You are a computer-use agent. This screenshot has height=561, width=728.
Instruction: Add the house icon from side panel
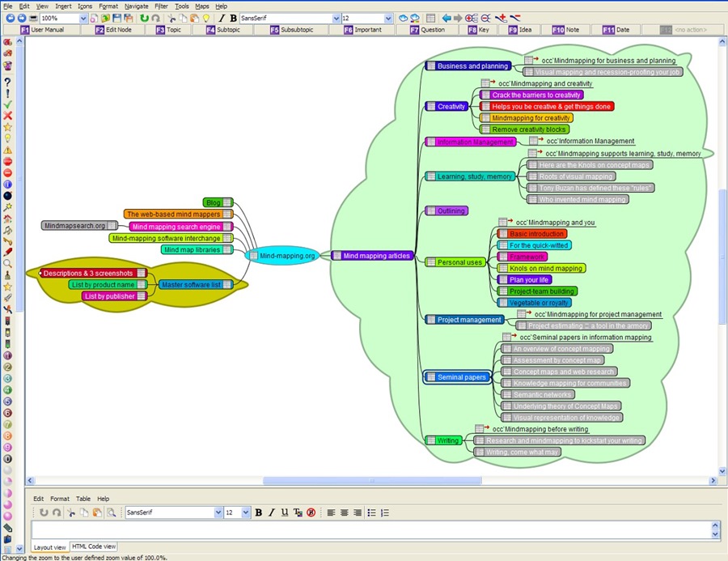[7, 219]
